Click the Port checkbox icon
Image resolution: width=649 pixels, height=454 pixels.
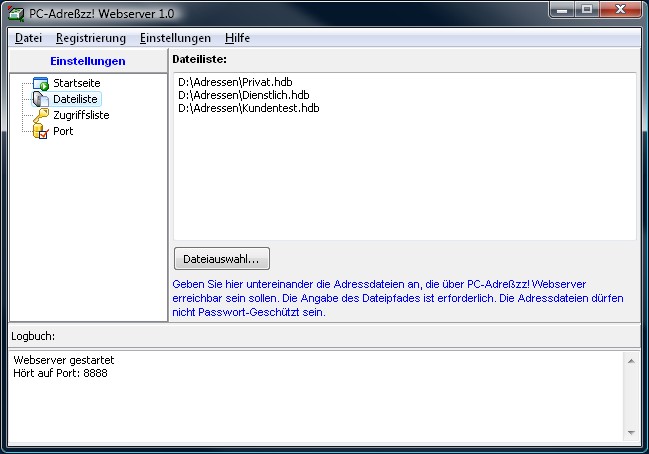tap(41, 132)
